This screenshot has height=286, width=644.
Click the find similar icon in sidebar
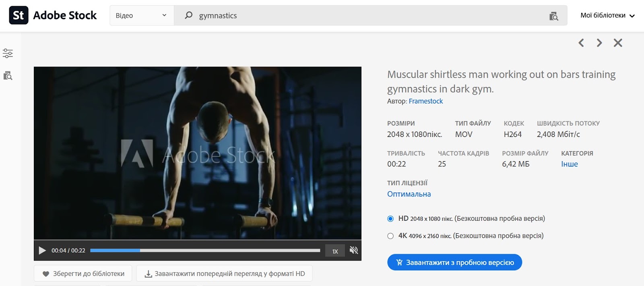click(8, 76)
